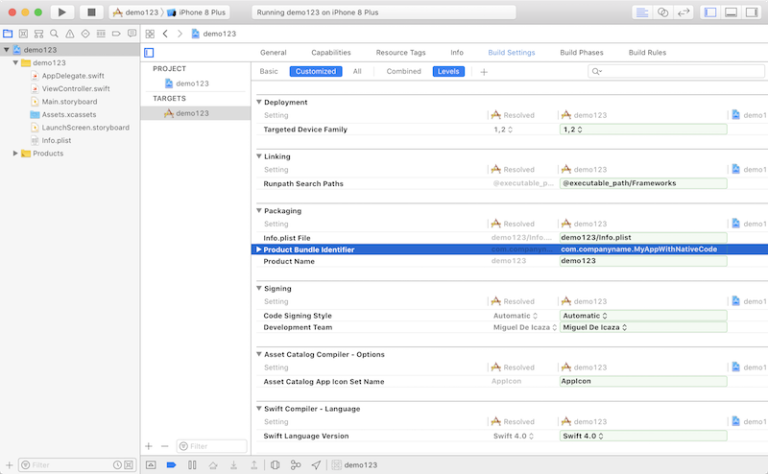Screen dimensions: 768x474
Task: Collapse Swift Compiler - Language section
Action: click(259, 408)
